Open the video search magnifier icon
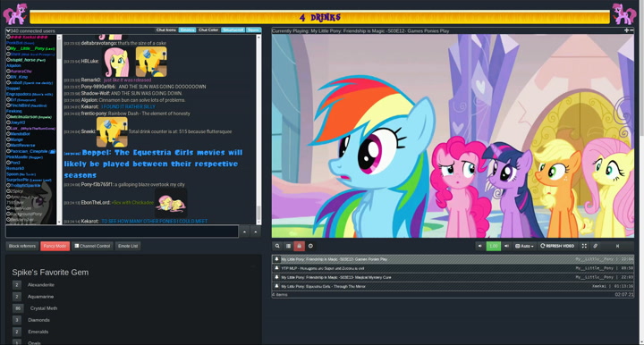 point(277,246)
